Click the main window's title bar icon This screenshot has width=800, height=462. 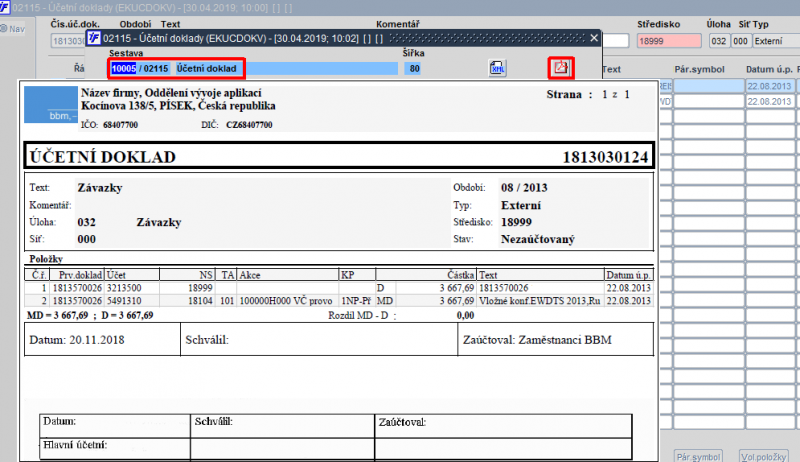coord(7,7)
